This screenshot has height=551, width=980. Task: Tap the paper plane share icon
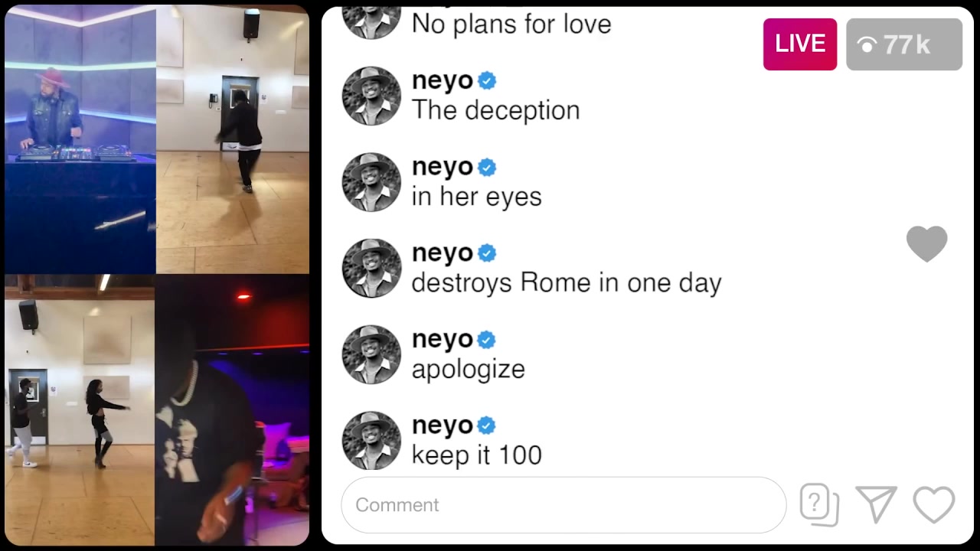(x=877, y=505)
